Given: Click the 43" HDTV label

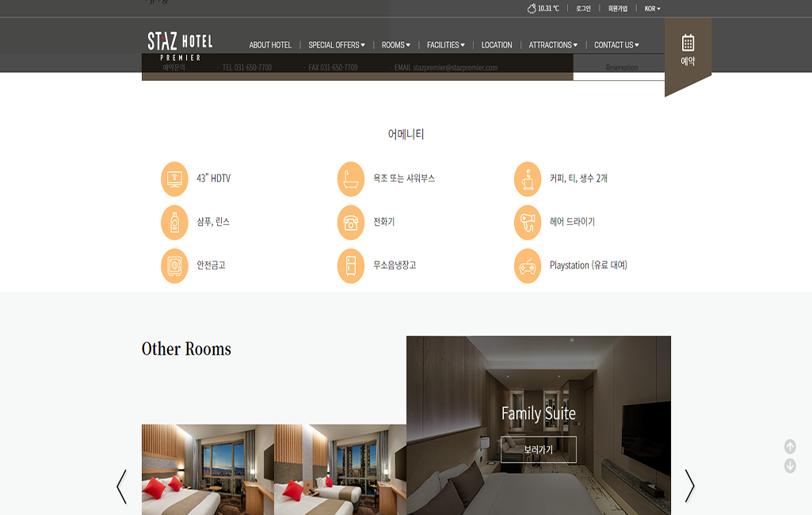Looking at the screenshot, I should pos(213,178).
